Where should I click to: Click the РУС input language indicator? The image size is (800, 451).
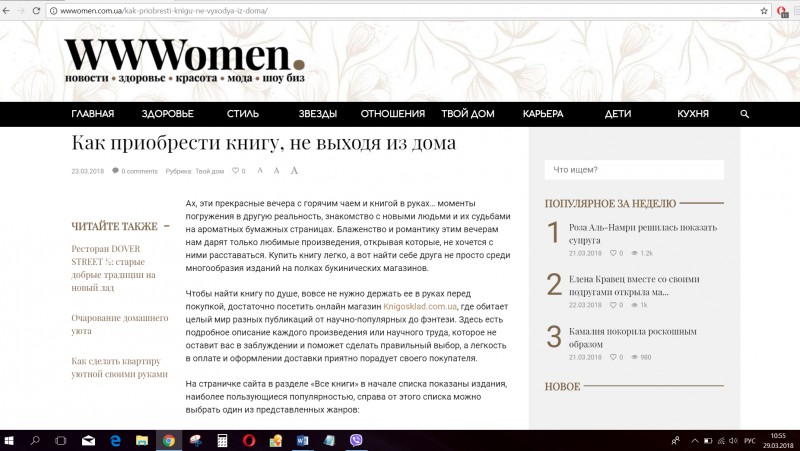(x=749, y=441)
